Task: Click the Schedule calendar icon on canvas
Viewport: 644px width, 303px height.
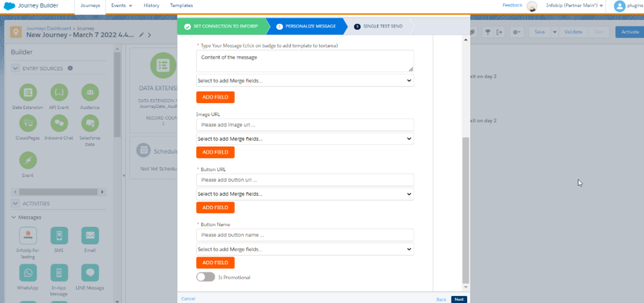Action: click(144, 150)
